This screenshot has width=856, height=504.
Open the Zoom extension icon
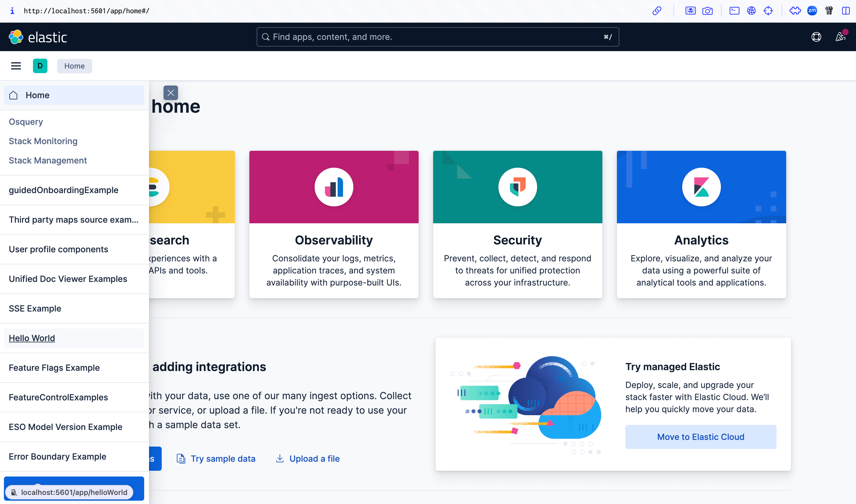click(812, 11)
